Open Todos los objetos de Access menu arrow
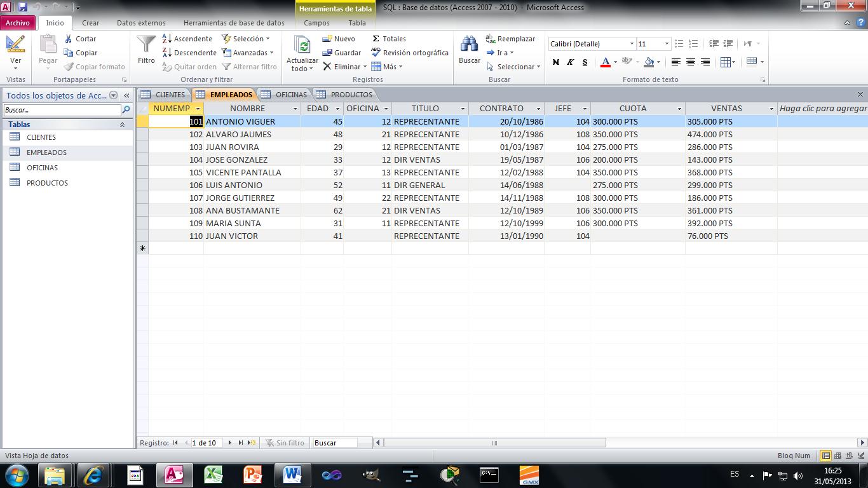Screen dimensions: 868x488 [x=114, y=95]
